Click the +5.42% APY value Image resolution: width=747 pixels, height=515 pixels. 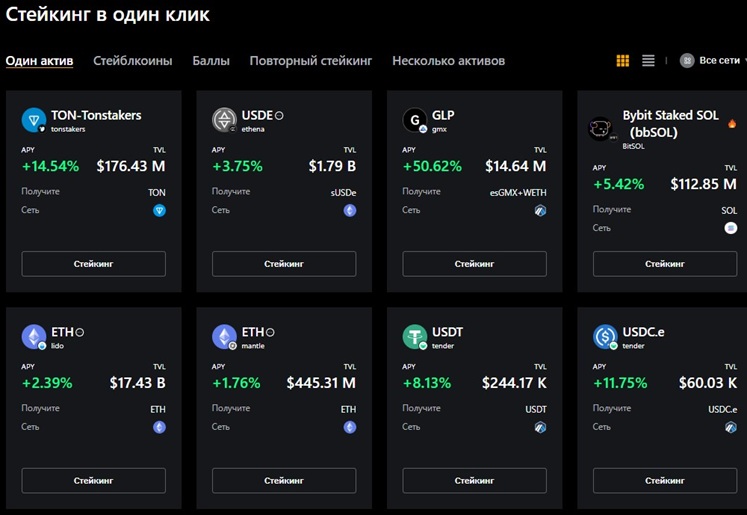coord(618,184)
